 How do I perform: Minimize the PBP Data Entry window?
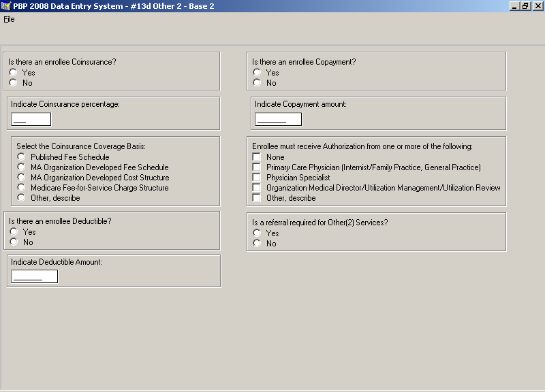(514, 6)
